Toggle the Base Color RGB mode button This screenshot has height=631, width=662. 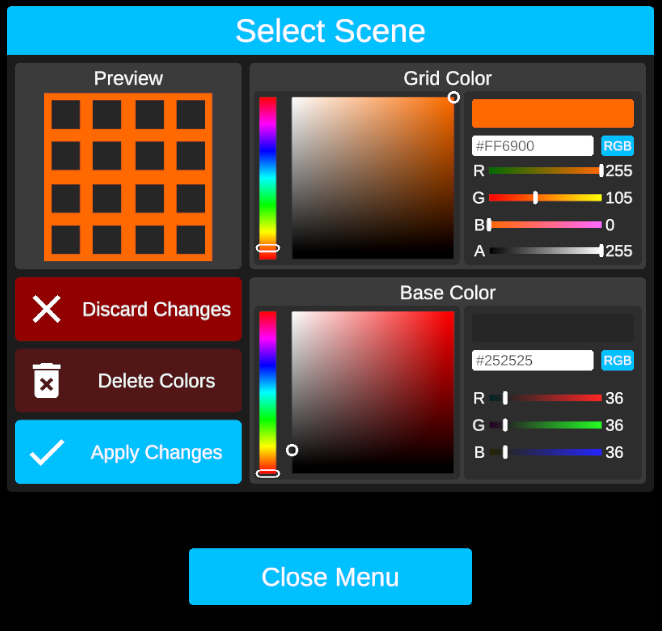(x=617, y=360)
